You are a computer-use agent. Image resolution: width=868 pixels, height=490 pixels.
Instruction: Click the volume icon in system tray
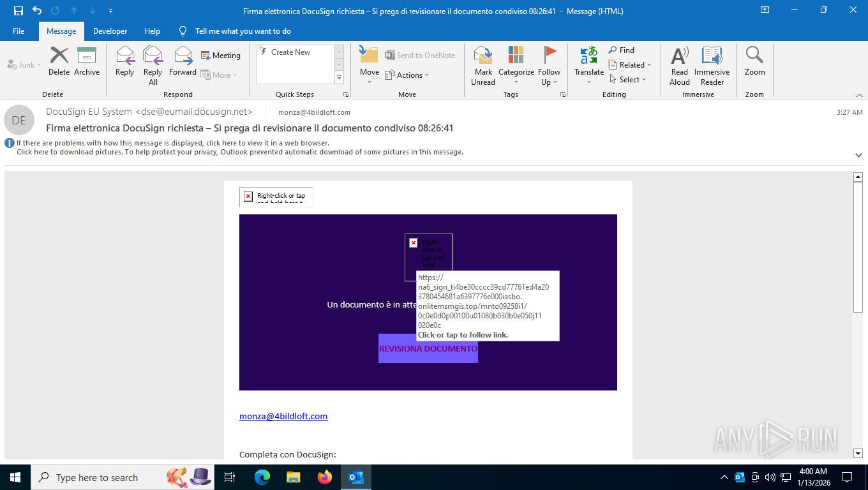tap(770, 477)
